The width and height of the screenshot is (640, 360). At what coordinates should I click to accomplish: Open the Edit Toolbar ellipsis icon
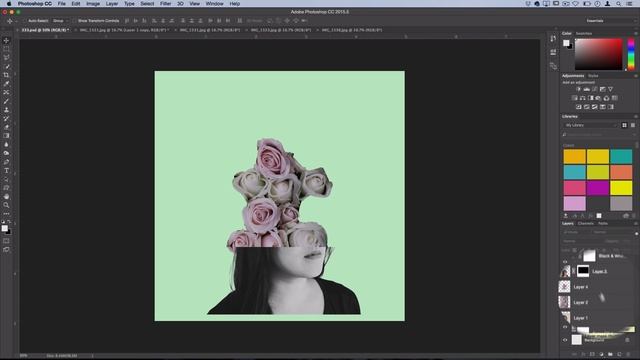[x=6, y=213]
